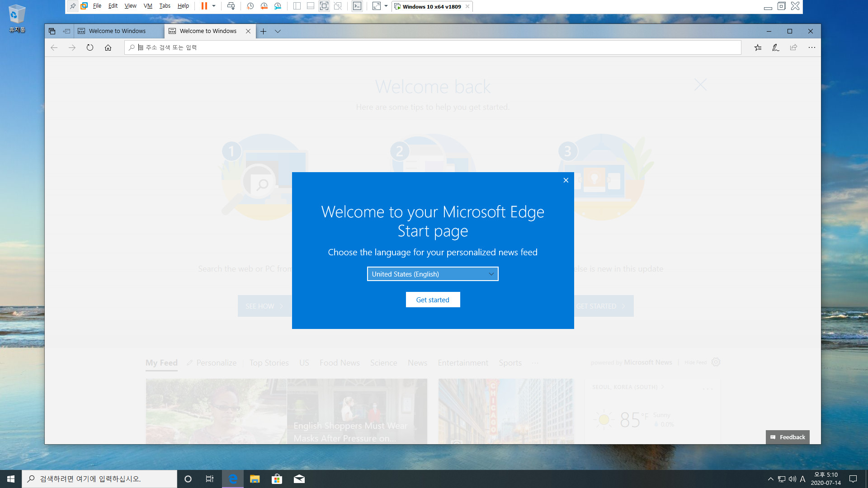Open the Feedback button
The width and height of the screenshot is (868, 488).
click(x=788, y=437)
